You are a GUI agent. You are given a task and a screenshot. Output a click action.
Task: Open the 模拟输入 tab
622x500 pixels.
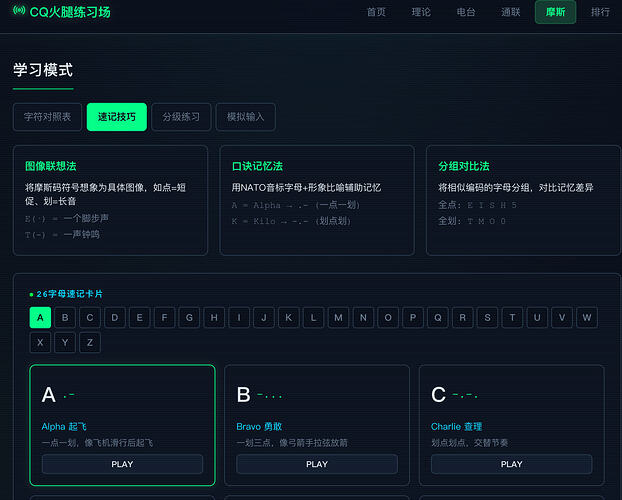[245, 117]
